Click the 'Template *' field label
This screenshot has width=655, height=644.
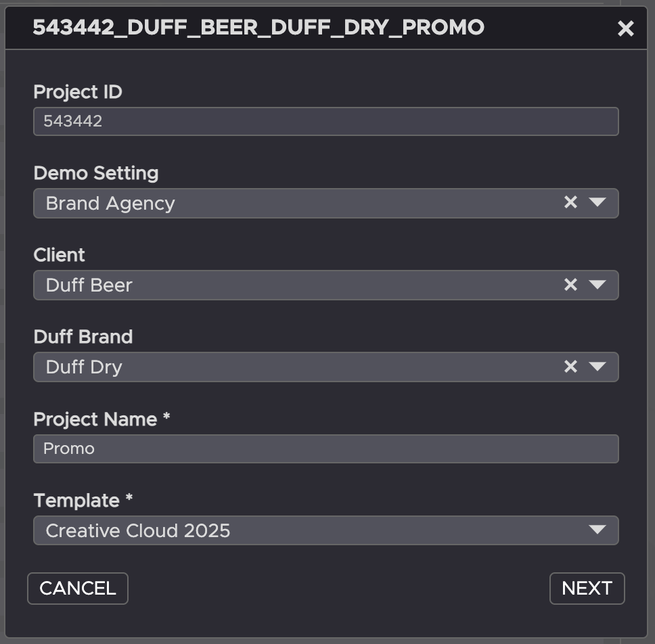pyautogui.click(x=83, y=501)
